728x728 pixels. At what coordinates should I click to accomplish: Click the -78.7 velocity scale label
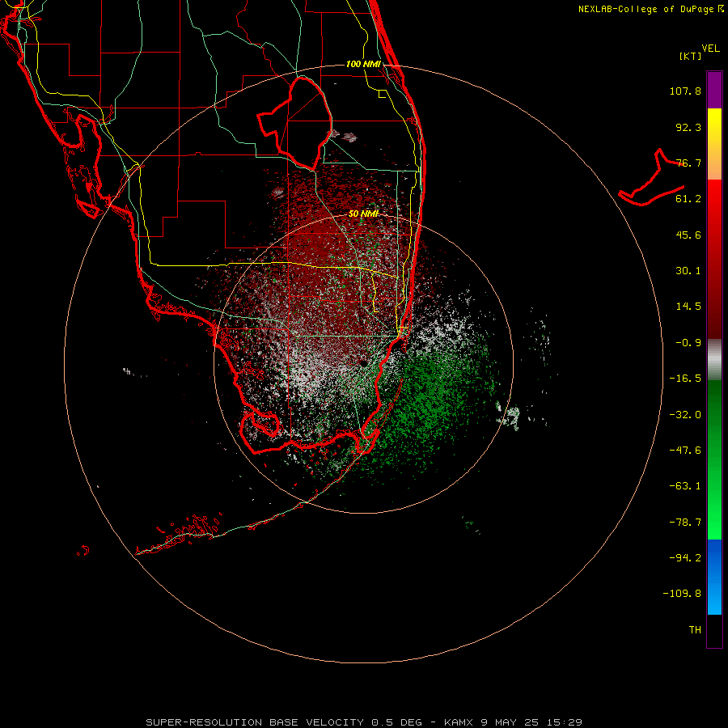point(685,523)
